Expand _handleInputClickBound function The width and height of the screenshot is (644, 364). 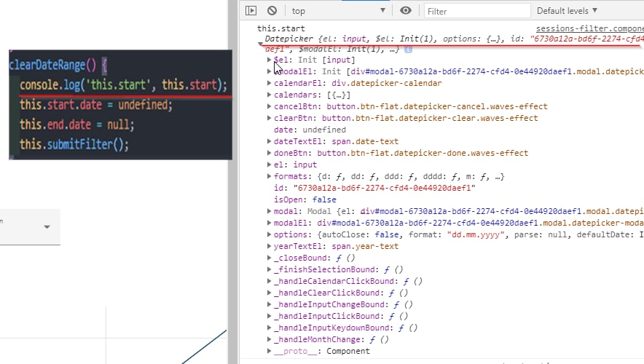[269, 316]
